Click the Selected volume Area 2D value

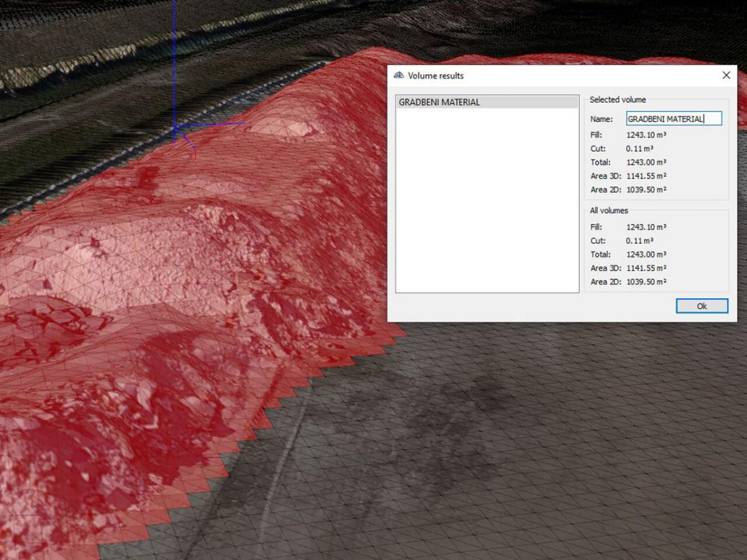click(646, 190)
